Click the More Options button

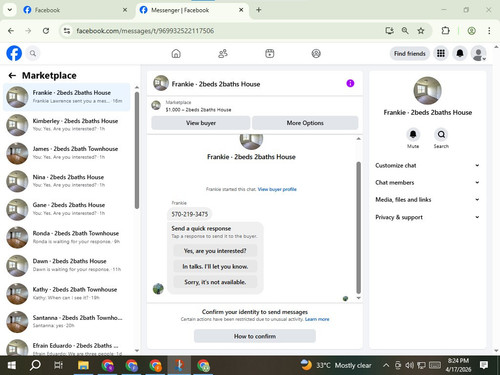pos(305,123)
